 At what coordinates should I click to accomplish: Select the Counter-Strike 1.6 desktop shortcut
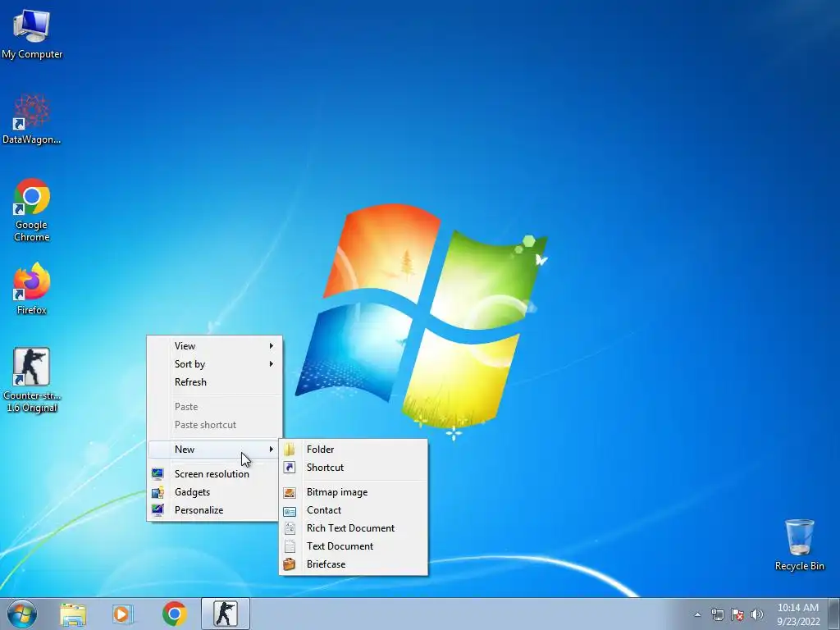coord(32,379)
